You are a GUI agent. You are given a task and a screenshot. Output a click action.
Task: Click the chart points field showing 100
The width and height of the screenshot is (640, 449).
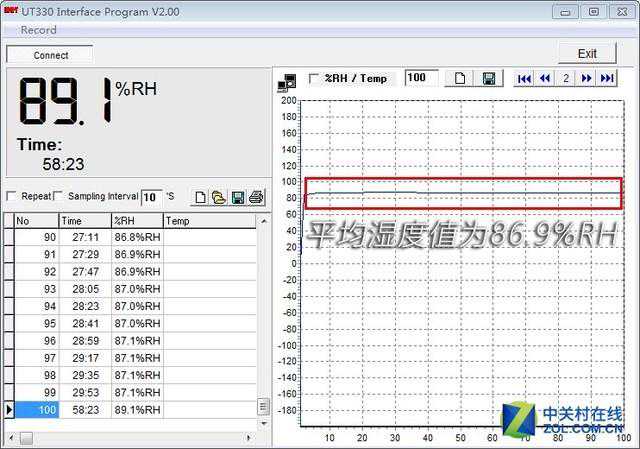tap(420, 78)
